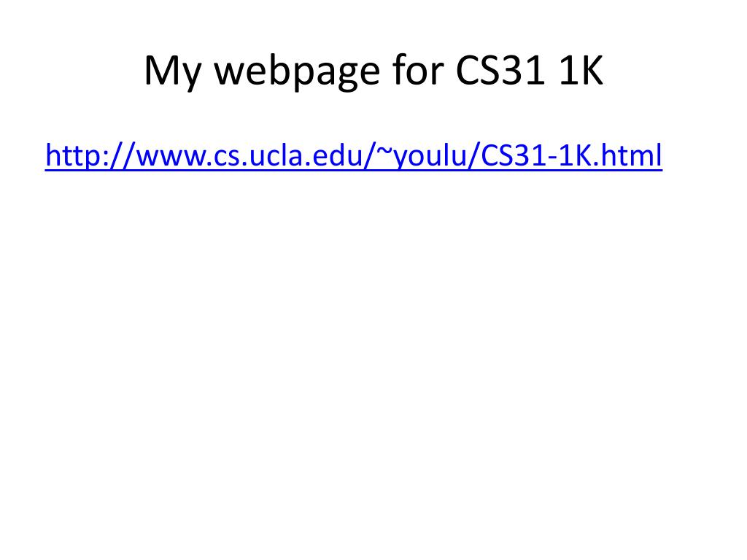Click the slide title 'My webpage for CS31 1K'

(373, 71)
